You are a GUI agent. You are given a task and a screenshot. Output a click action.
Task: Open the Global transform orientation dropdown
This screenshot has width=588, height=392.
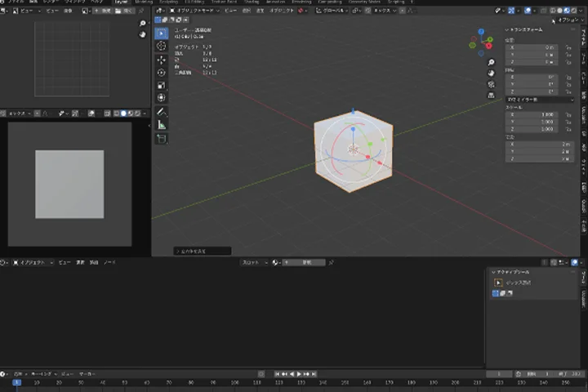[x=333, y=11]
